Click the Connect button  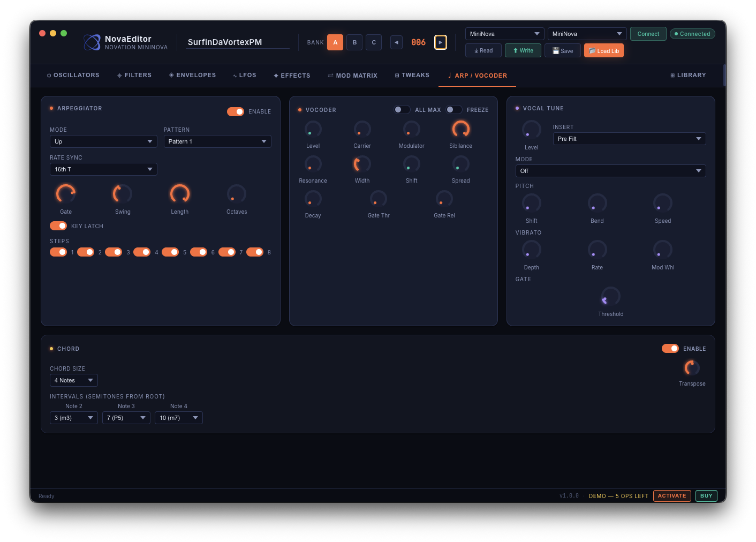pos(648,34)
